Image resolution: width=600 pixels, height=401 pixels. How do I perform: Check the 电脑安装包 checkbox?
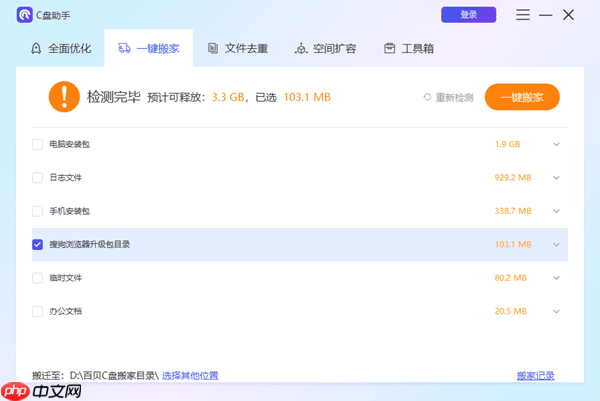pyautogui.click(x=38, y=144)
